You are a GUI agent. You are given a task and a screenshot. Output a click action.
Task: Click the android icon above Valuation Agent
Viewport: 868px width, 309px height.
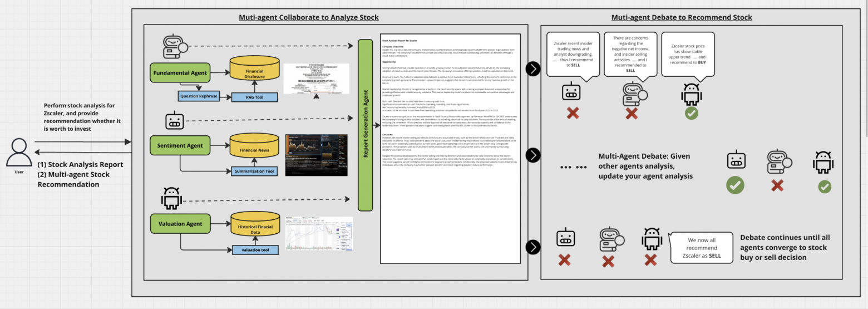point(171,199)
